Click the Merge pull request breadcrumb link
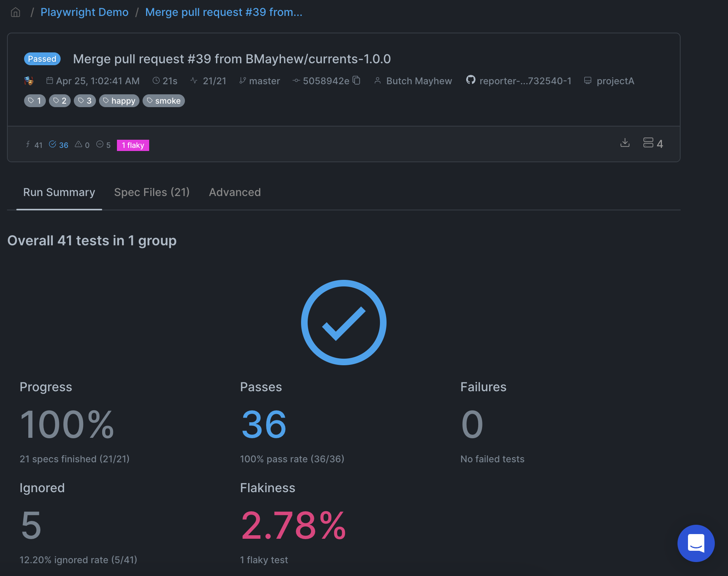This screenshot has height=576, width=728. [x=224, y=12]
